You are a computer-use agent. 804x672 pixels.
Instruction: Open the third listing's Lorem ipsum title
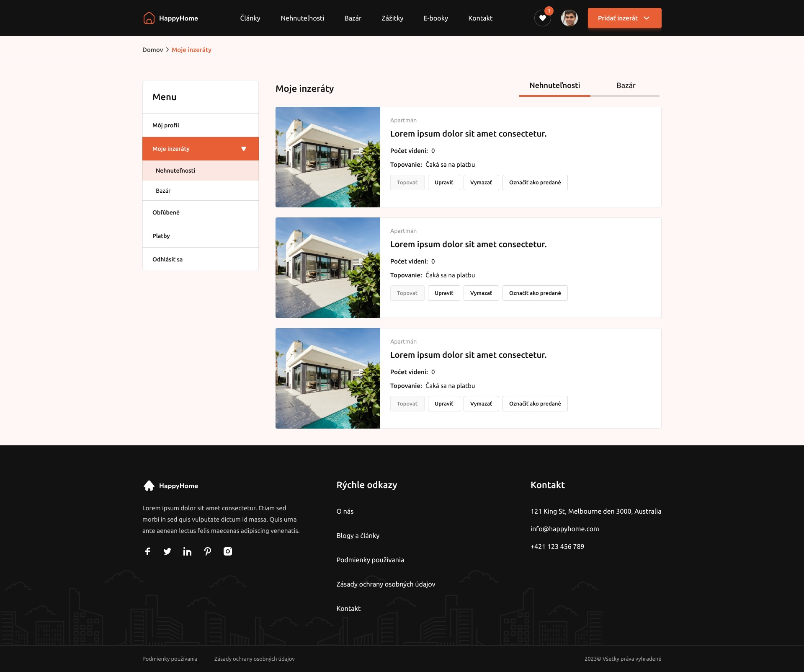pos(468,355)
